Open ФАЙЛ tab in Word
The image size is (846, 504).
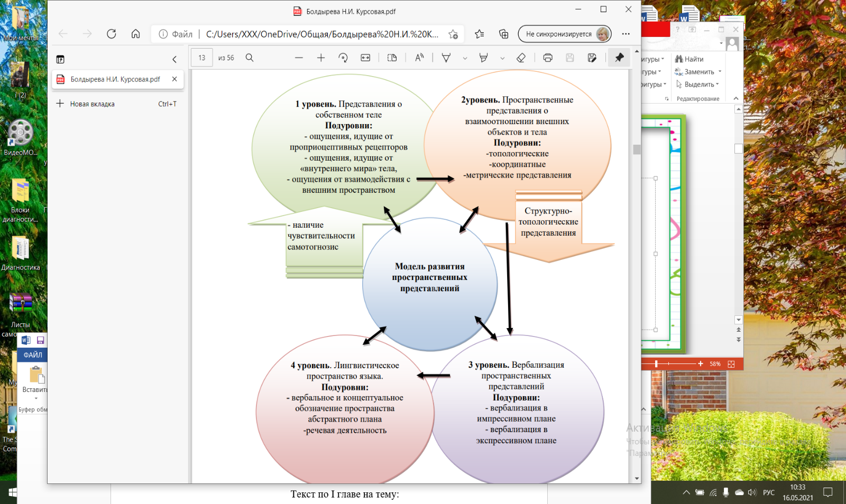point(33,355)
